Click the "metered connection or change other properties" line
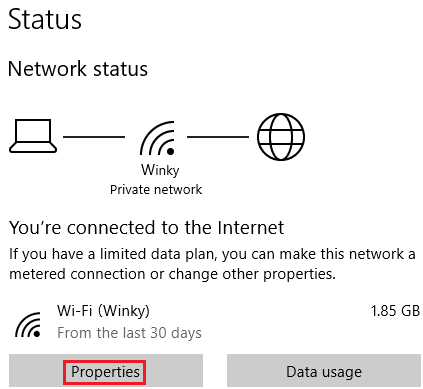 click(172, 274)
